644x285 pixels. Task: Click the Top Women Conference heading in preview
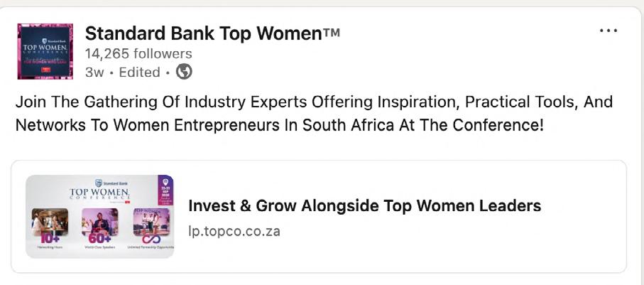(99, 194)
